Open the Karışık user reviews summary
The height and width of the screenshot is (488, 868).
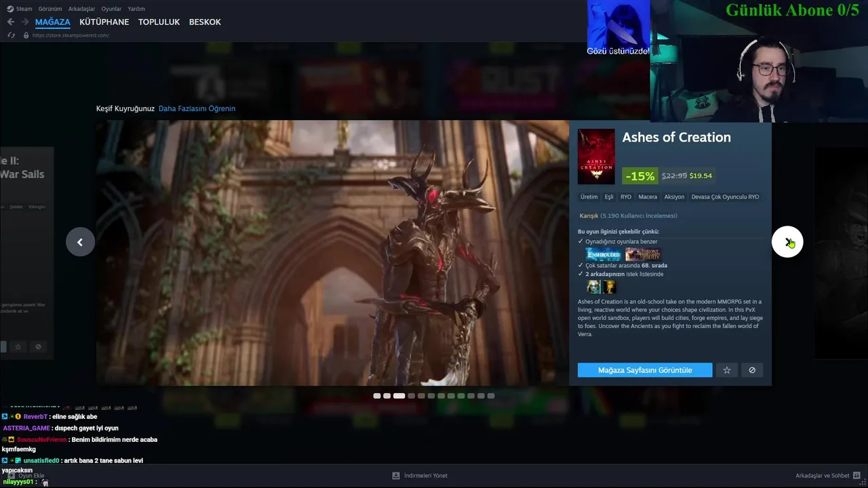pos(628,216)
